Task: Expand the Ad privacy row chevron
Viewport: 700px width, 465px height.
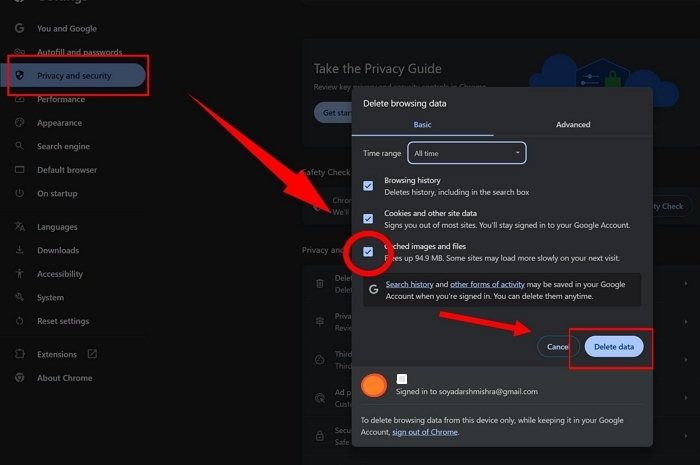Action: click(686, 398)
